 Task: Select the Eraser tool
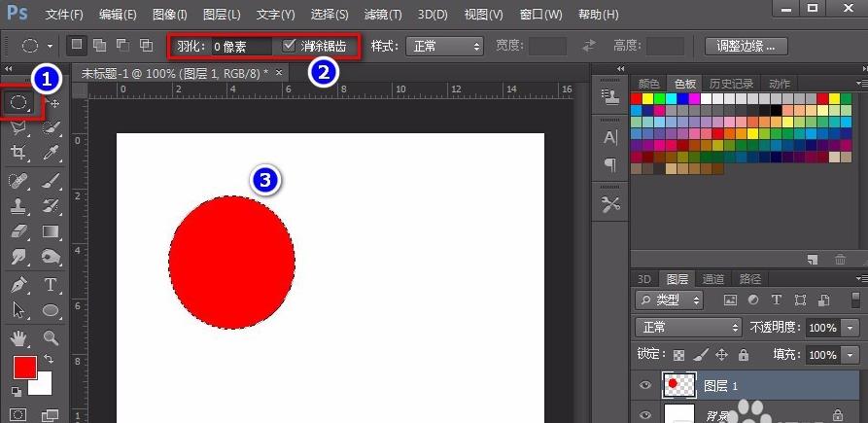click(18, 230)
